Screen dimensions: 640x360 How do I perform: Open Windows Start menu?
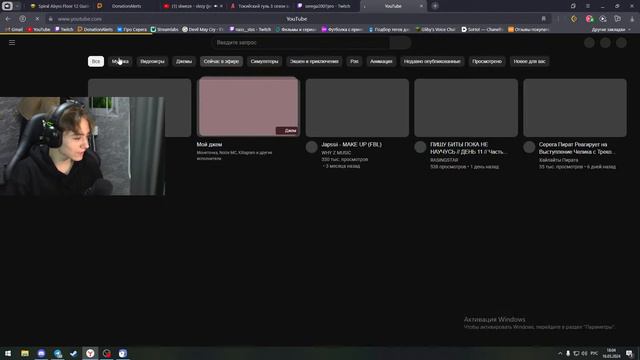8,353
